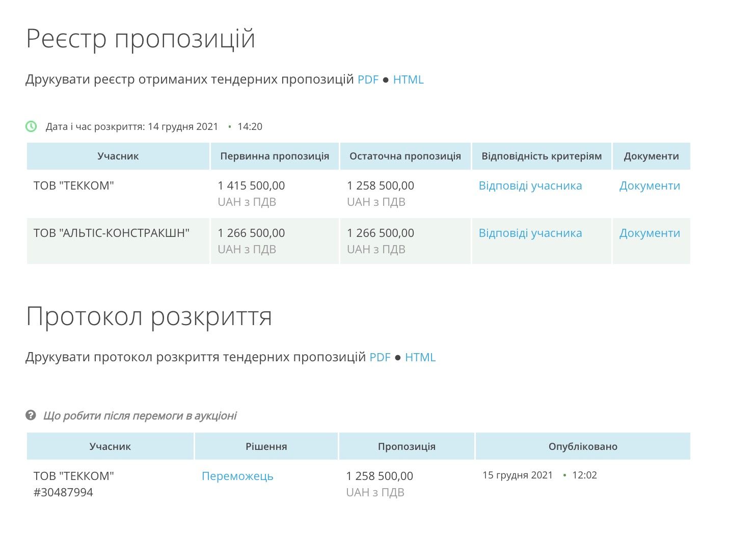The height and width of the screenshot is (534, 756).
Task: Open HTML version of the proposals registry
Action: pyautogui.click(x=408, y=79)
